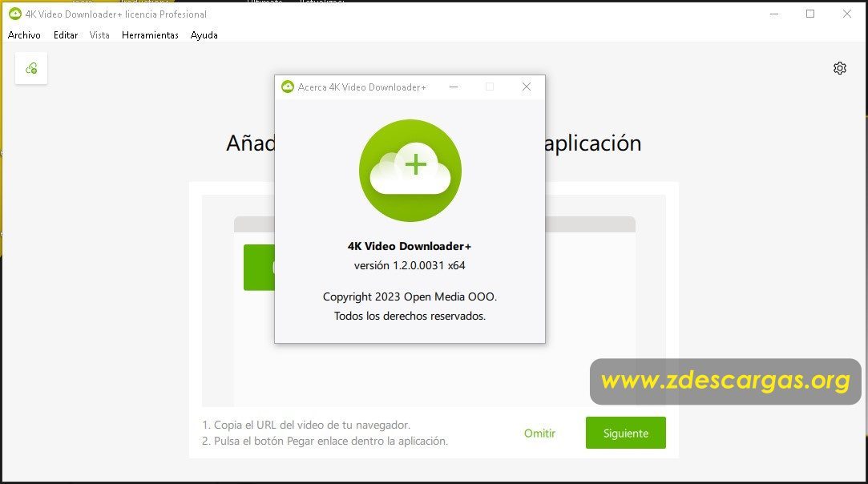
Task: Open the Archivo menu
Action: point(24,35)
